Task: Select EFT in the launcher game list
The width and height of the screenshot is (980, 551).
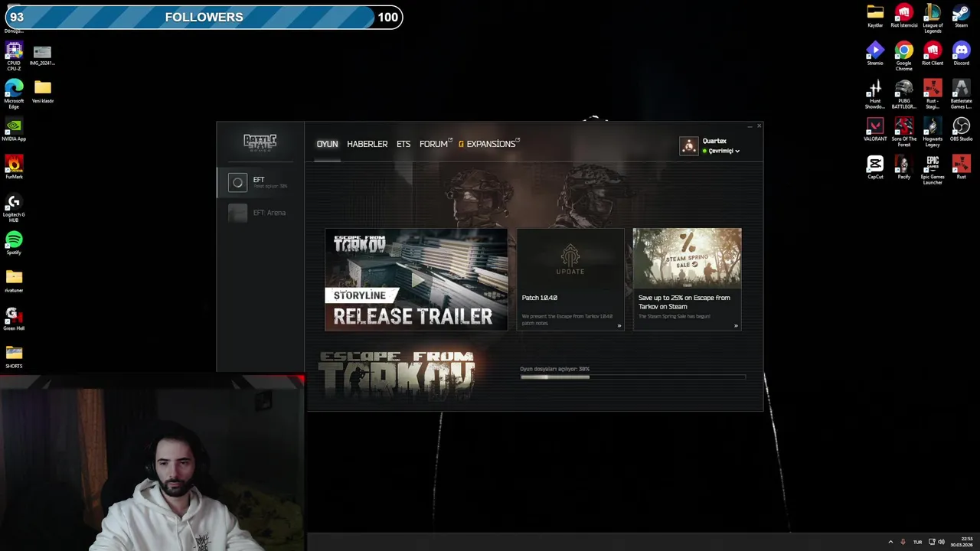Action: [260, 182]
